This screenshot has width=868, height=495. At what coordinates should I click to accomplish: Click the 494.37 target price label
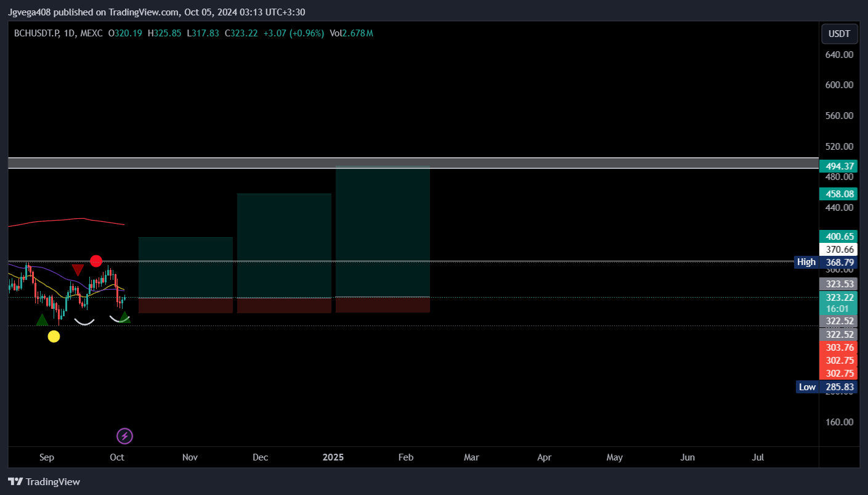coord(839,166)
